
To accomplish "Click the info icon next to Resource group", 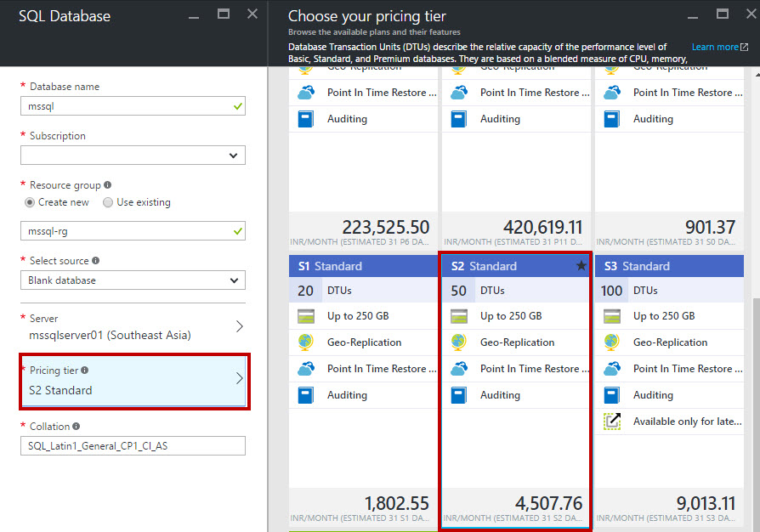I will point(108,184).
